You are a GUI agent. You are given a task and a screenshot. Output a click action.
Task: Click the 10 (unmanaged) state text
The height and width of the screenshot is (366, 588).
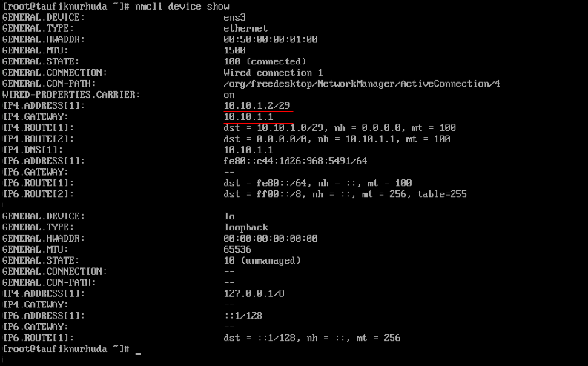click(262, 260)
